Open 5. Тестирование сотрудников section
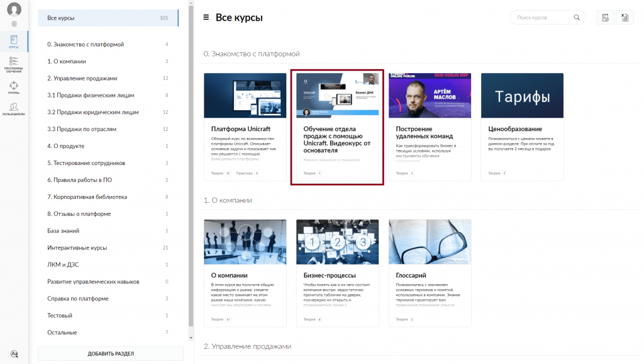 click(x=108, y=163)
